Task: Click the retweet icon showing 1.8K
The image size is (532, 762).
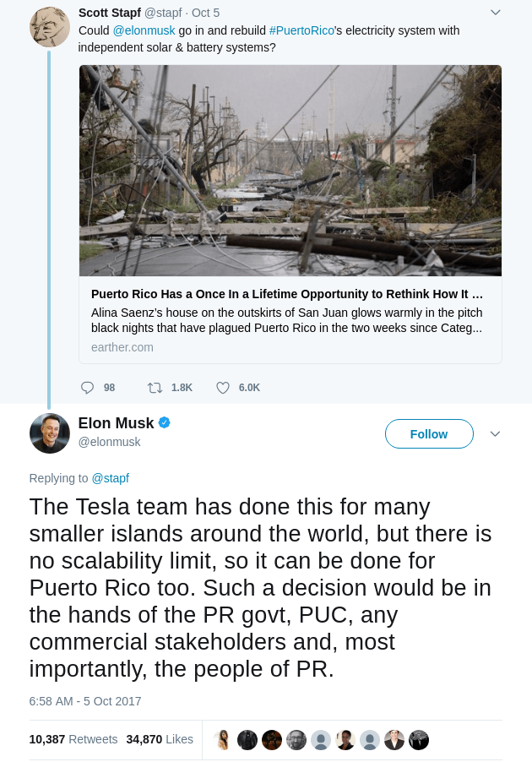Action: (155, 388)
